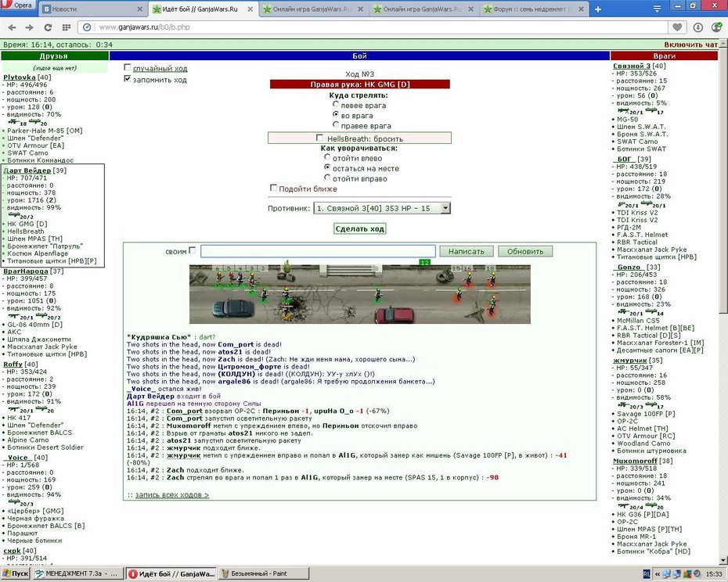The image size is (728, 582).
Task: Focus the chat message input field
Action: coord(318,251)
